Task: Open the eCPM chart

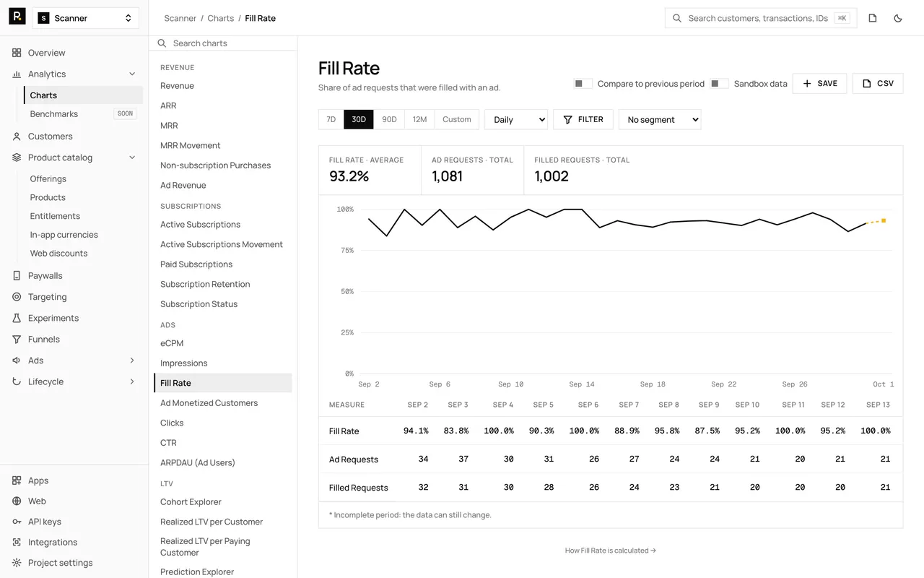Action: click(x=172, y=343)
